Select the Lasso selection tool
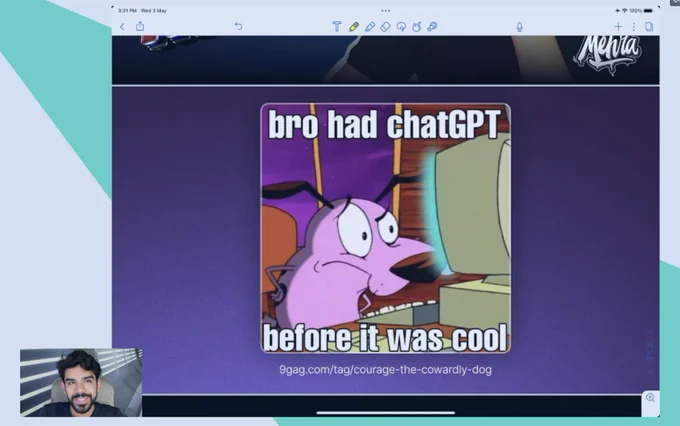 coord(401,27)
